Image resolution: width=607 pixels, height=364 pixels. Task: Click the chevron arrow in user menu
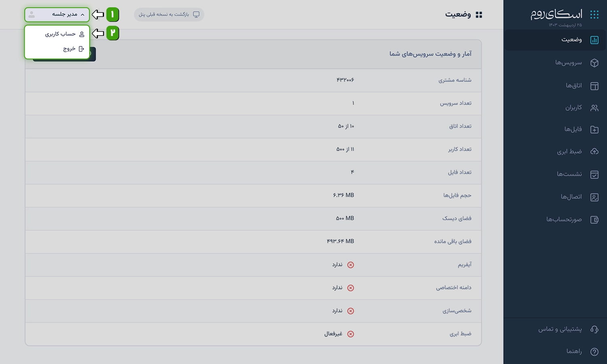83,15
